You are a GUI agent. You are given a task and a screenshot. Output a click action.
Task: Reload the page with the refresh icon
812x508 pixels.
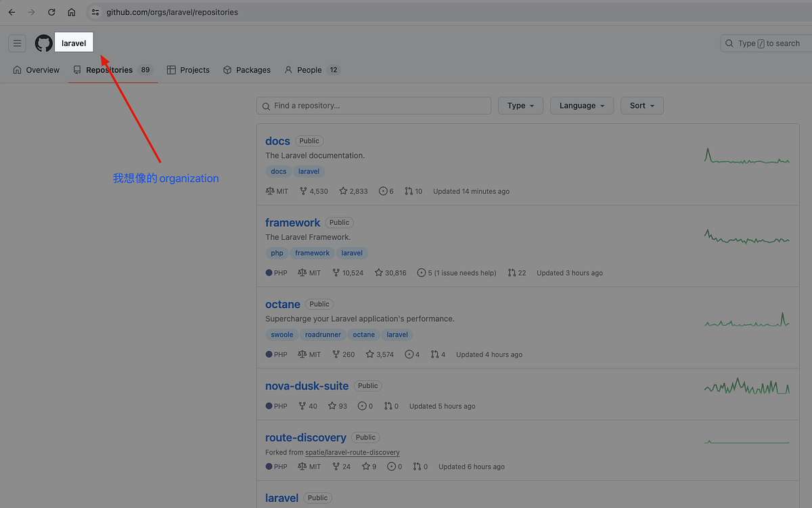51,12
